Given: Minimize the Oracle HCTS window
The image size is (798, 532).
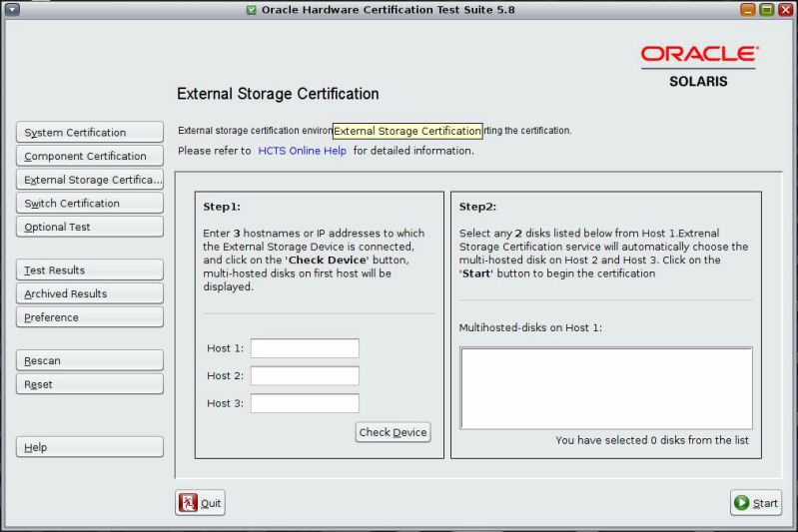Looking at the screenshot, I should 748,9.
